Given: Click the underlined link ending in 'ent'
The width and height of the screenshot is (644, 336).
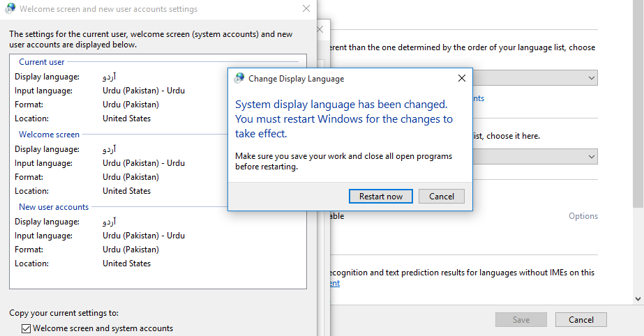Looking at the screenshot, I should (335, 283).
